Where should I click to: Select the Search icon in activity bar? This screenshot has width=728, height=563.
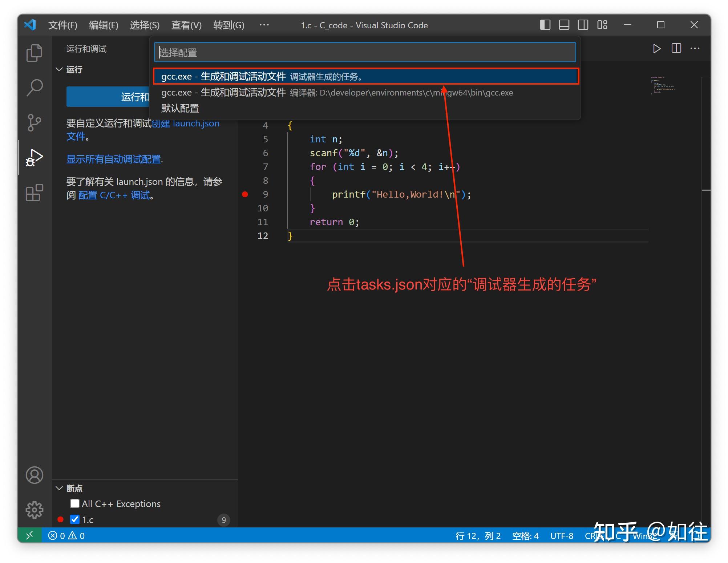[x=35, y=87]
